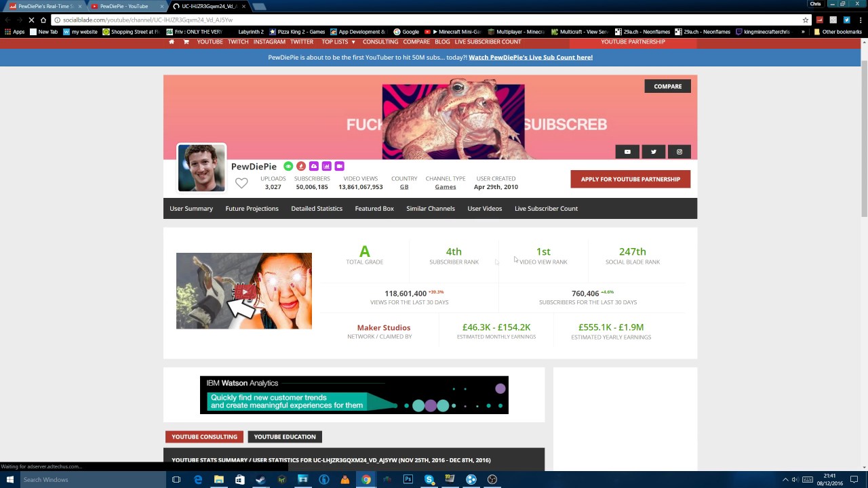Open the Social Blade home icon

(172, 42)
